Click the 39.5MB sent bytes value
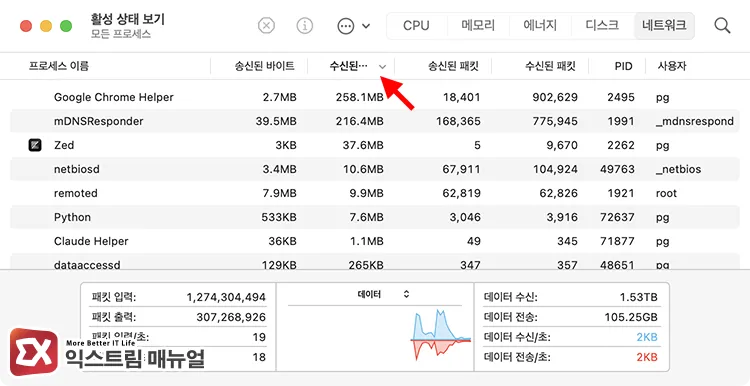 pyautogui.click(x=276, y=121)
